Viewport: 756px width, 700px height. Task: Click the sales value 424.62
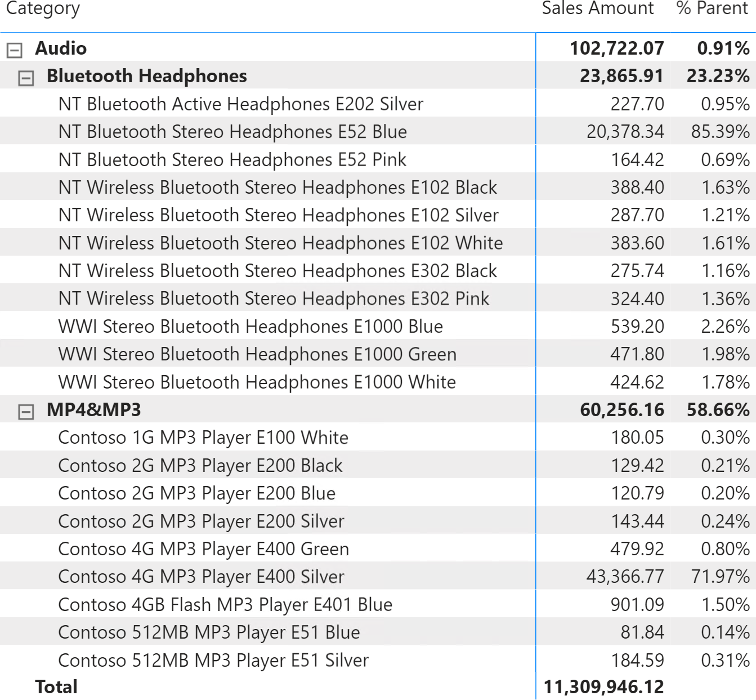pyautogui.click(x=638, y=382)
